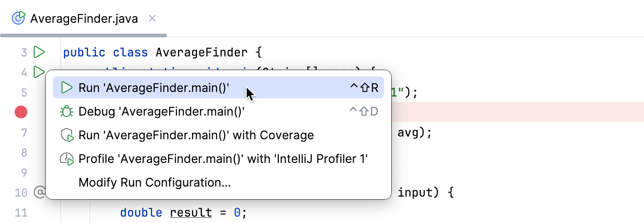Click the 'result' variable on line 11
Image resolution: width=644 pixels, height=223 pixels.
(191, 213)
